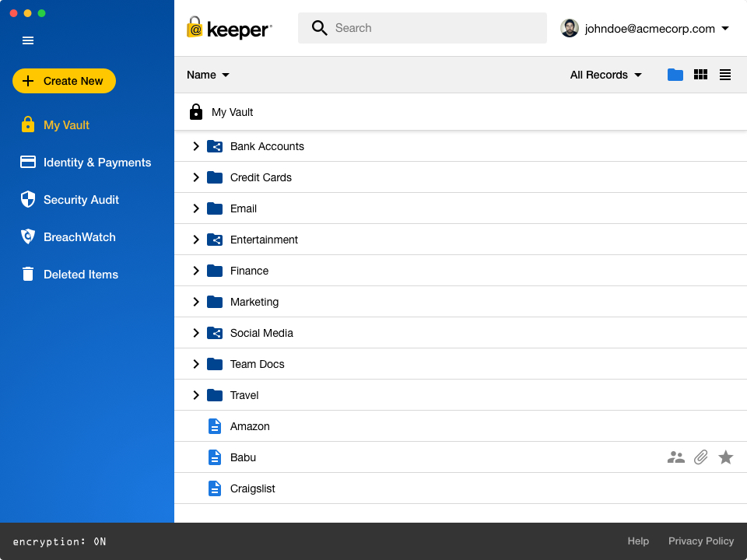This screenshot has height=560, width=747.
Task: Select the Social Media folder name
Action: click(x=261, y=333)
